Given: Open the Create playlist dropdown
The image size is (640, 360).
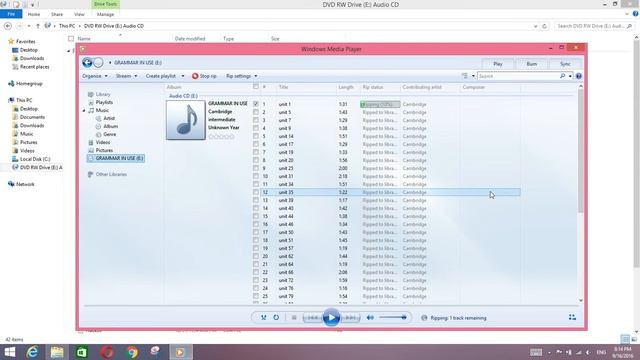Looking at the screenshot, I should click(165, 76).
